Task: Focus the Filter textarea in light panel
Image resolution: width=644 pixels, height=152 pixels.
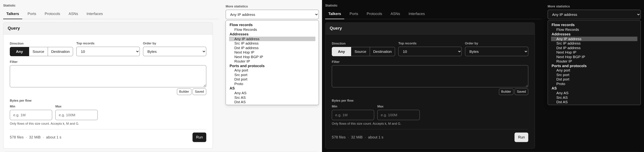Action: 108,76
